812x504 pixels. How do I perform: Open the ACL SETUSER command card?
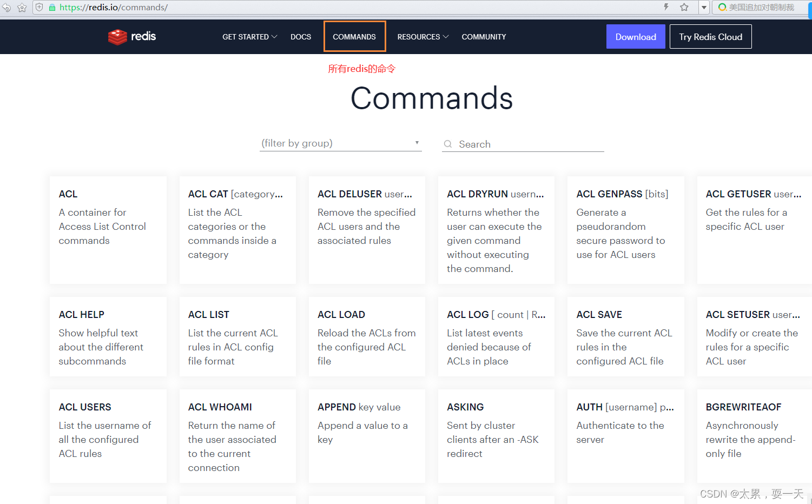pos(755,336)
